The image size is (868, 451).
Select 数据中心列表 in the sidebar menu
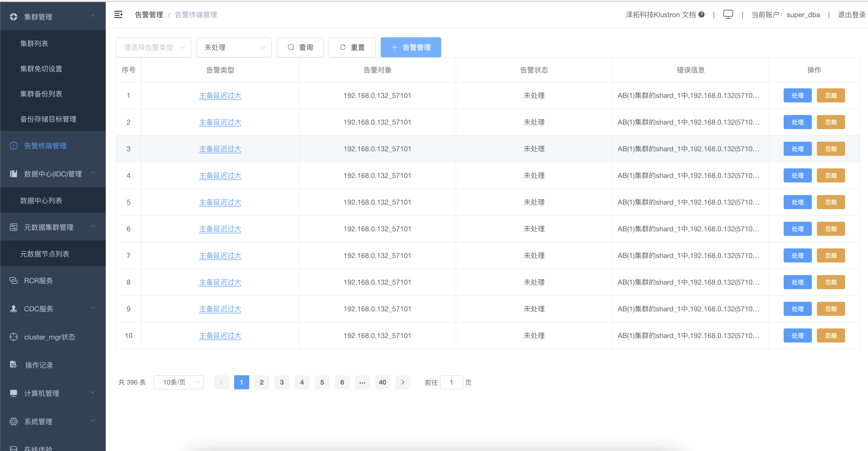coord(41,200)
